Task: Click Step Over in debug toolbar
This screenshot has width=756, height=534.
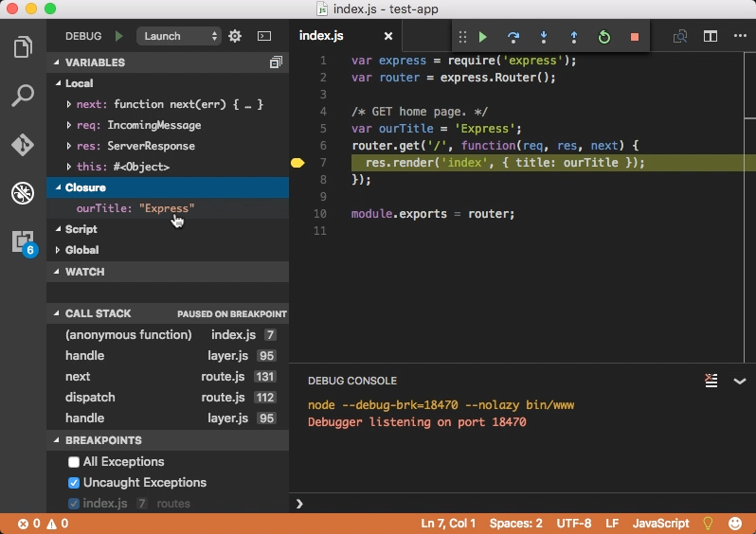Action: (513, 37)
